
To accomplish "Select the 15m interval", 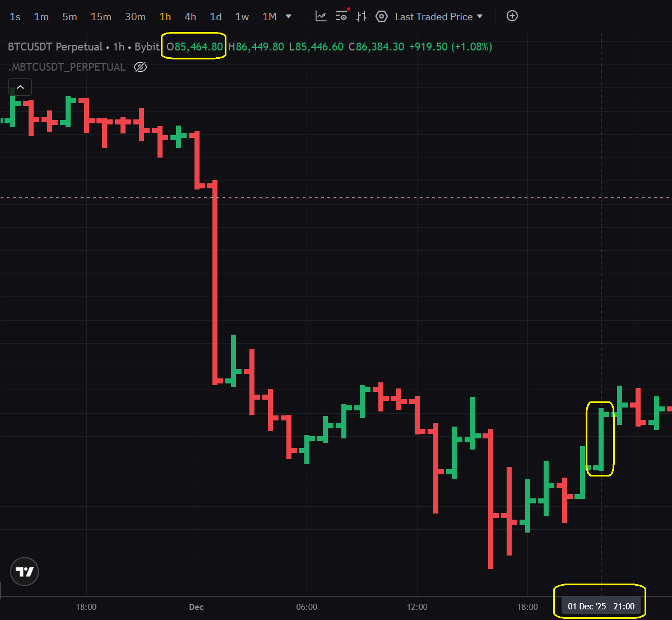I will 101,17.
